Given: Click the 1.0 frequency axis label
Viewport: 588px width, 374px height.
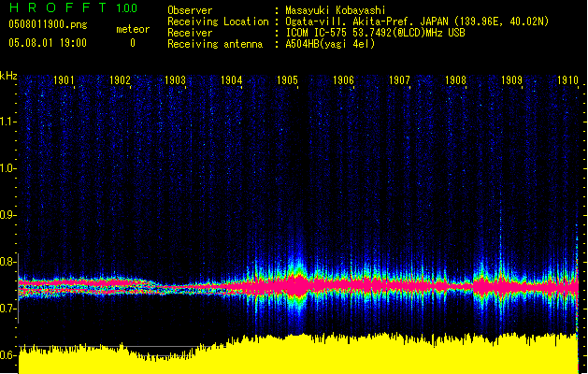Looking at the screenshot, I should pyautogui.click(x=8, y=168).
